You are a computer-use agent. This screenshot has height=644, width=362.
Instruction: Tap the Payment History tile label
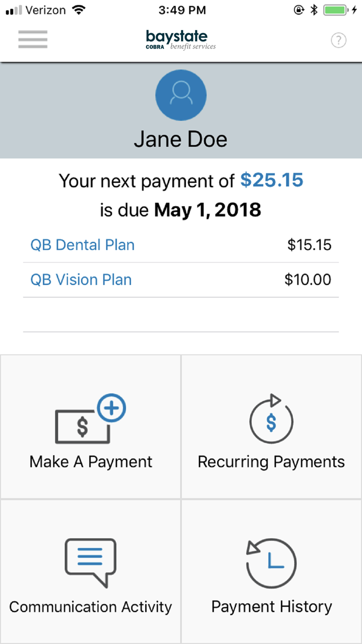[x=271, y=606]
